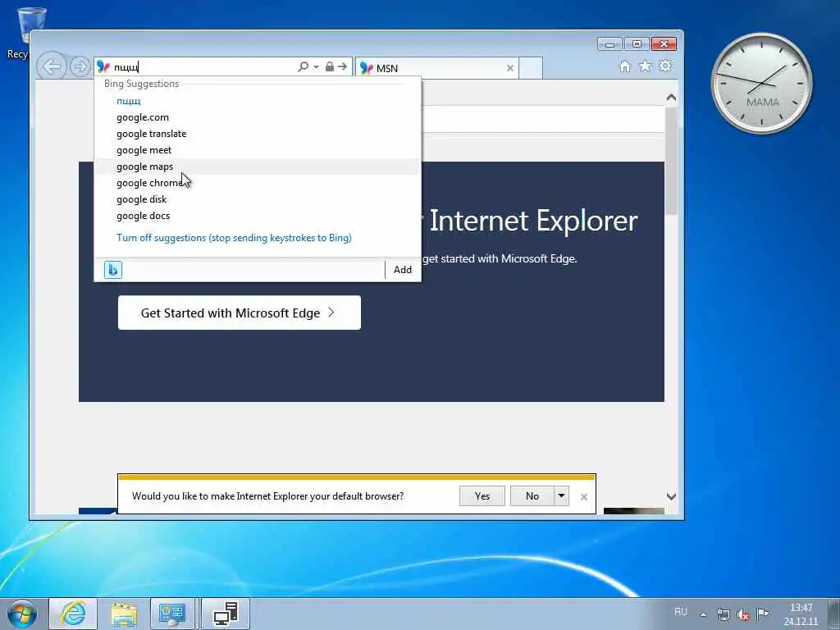Screen dimensions: 840x630
Task: Click the page vertical scrollbar thumb
Action: [x=671, y=161]
